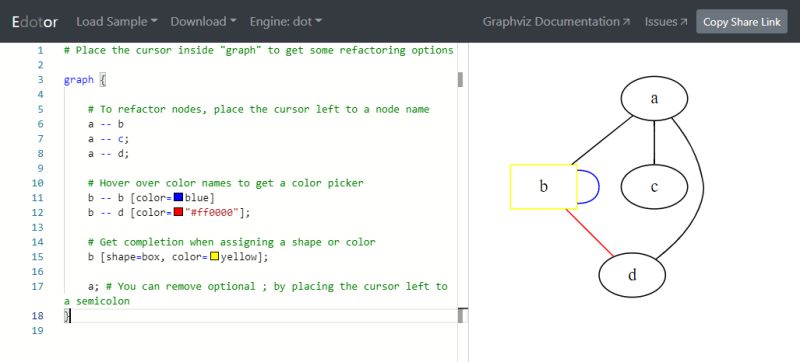Viewport: 800px width, 362px height.
Task: Click line number 19 in the gutter
Action: tap(37, 331)
